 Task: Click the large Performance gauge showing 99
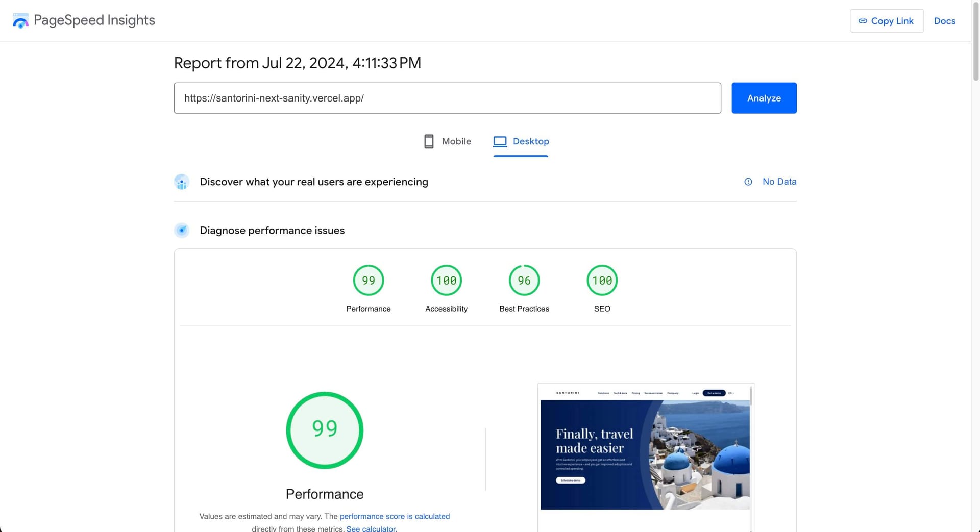(x=325, y=430)
